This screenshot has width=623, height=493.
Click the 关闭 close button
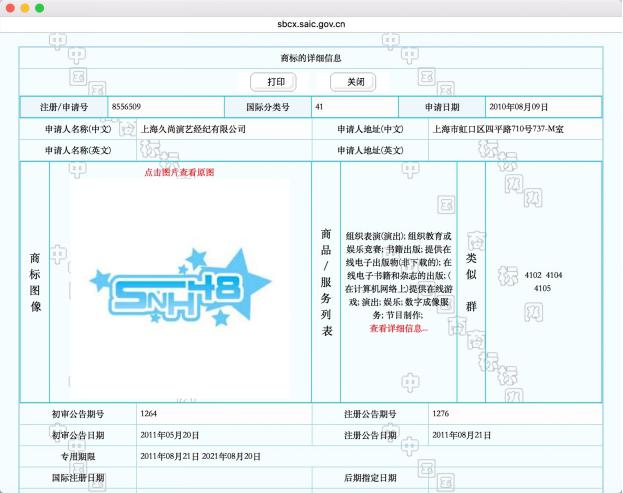click(x=353, y=82)
